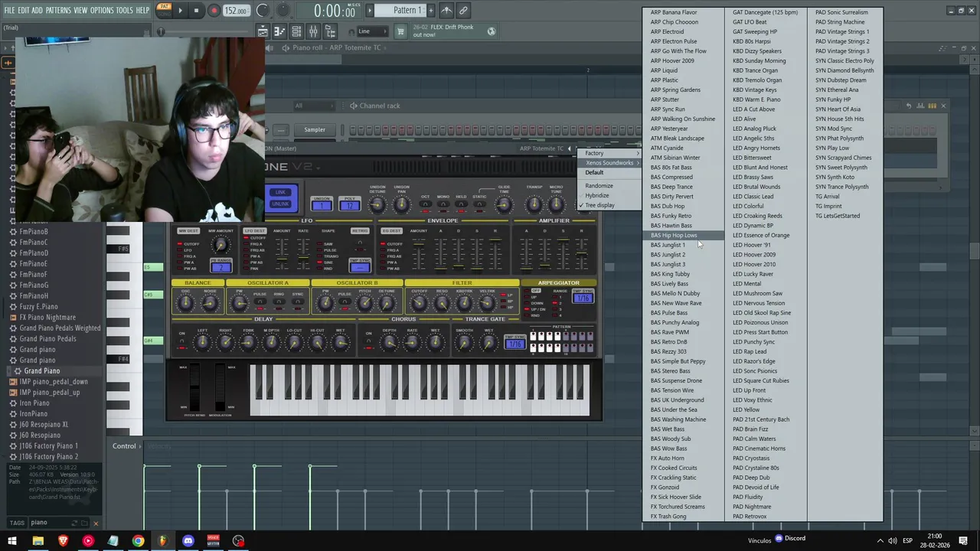
Task: Toggle the 'Tree display' checked option
Action: click(609, 205)
